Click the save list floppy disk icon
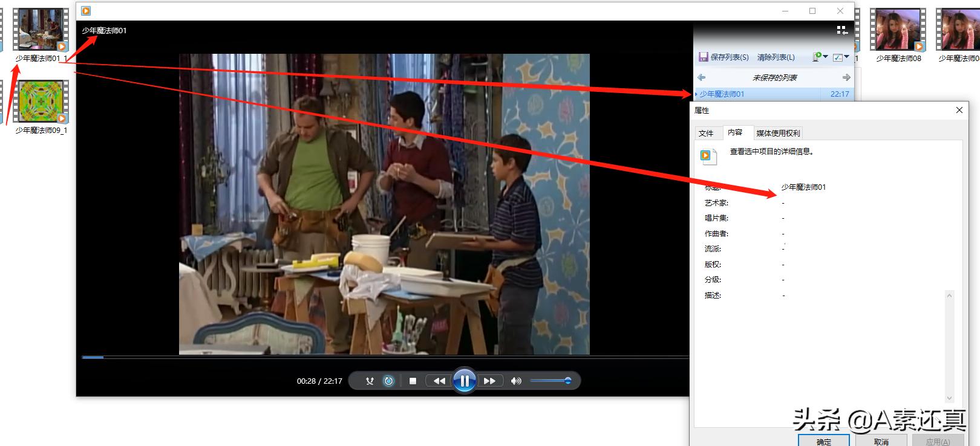 [704, 57]
